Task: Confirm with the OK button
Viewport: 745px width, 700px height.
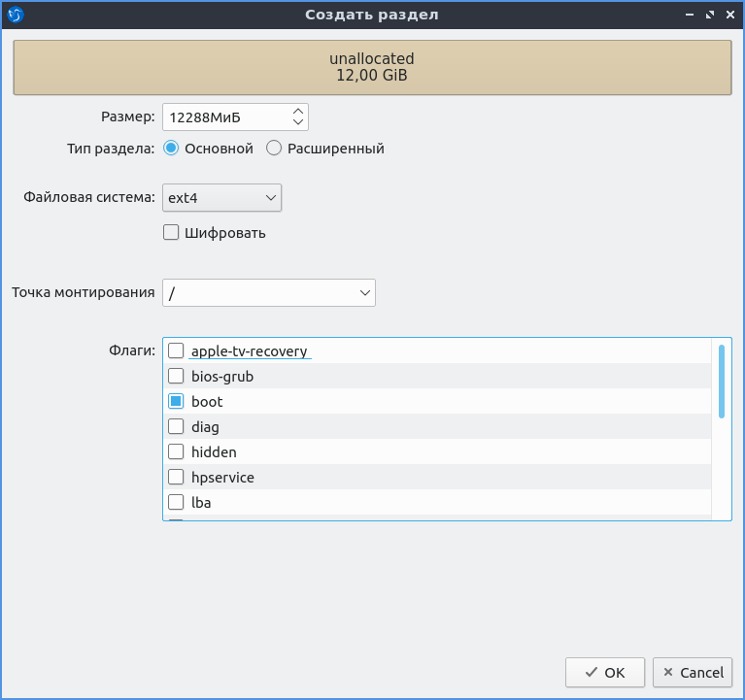Action: [x=605, y=673]
